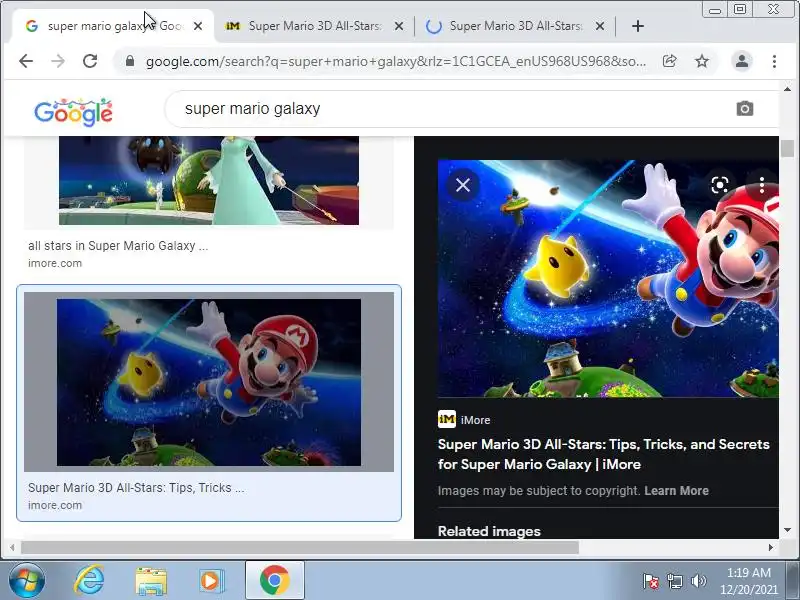Click the horizontal scrollbar right arrow
800x600 pixels.
[x=770, y=547]
